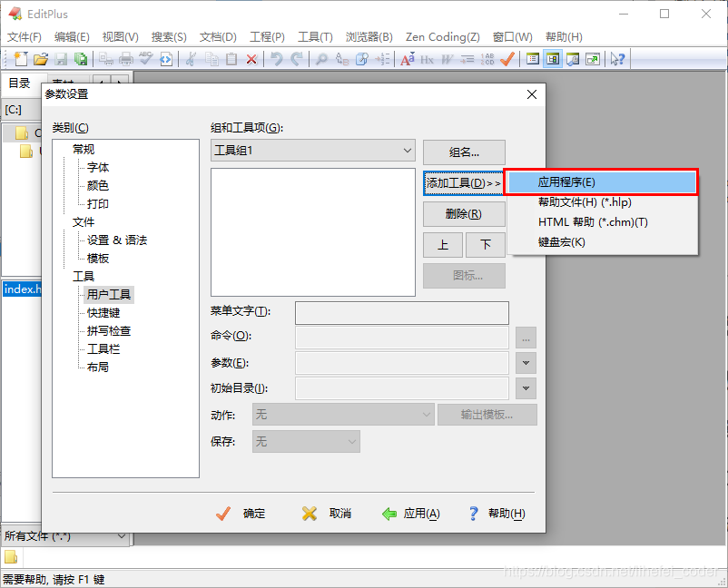Choose 帮助文件(H) (*.hlp) menu entry
Viewport: 728px width, 588px height.
tap(602, 201)
